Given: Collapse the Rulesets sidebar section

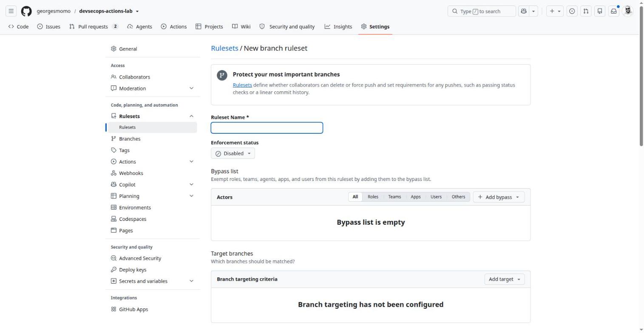Looking at the screenshot, I should pos(152,116).
